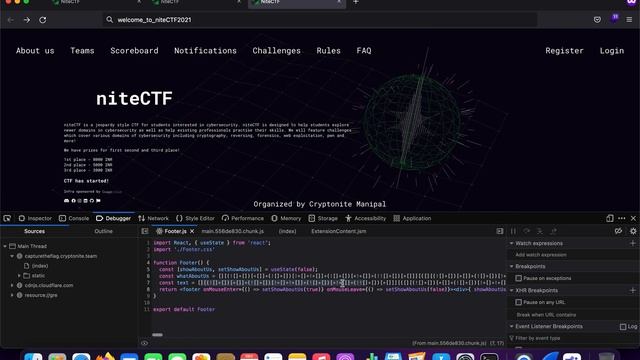Add XHR breakpoint plus icon
The image size is (640, 360).
click(x=633, y=290)
